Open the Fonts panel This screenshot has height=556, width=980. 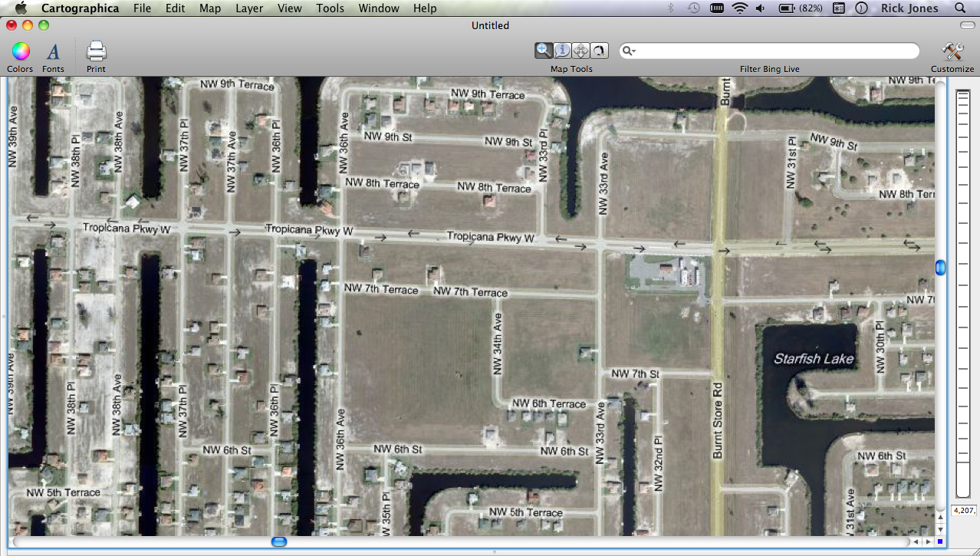tap(53, 51)
